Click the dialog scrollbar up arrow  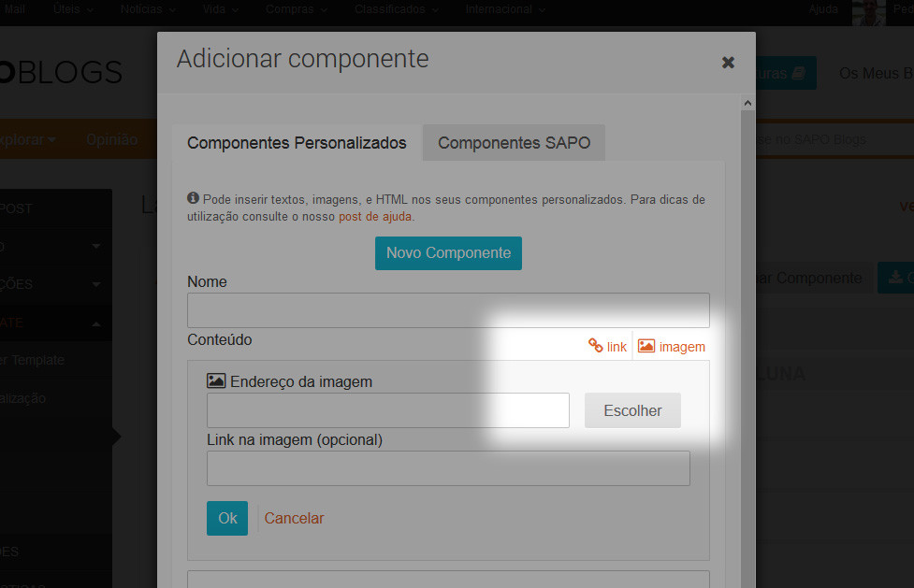click(747, 101)
